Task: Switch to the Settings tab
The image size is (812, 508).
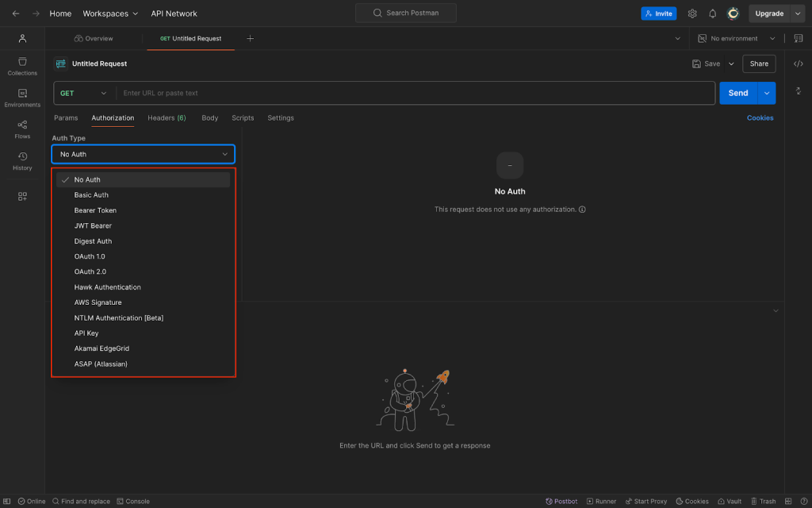Action: point(281,118)
